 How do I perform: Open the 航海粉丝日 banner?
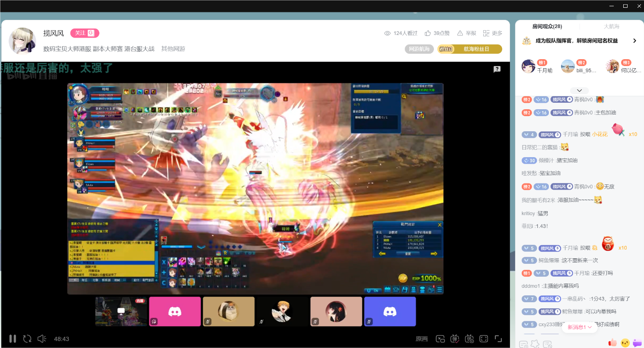pos(470,49)
